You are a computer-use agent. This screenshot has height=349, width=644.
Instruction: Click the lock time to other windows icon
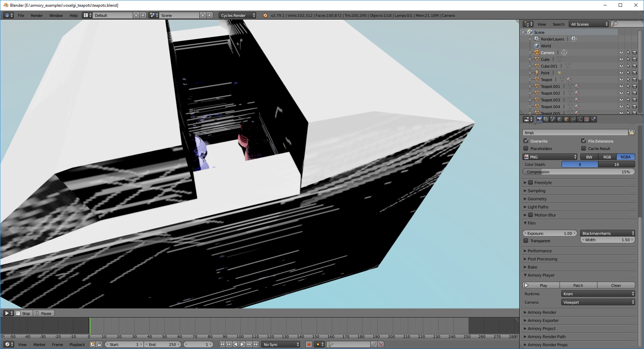click(99, 344)
